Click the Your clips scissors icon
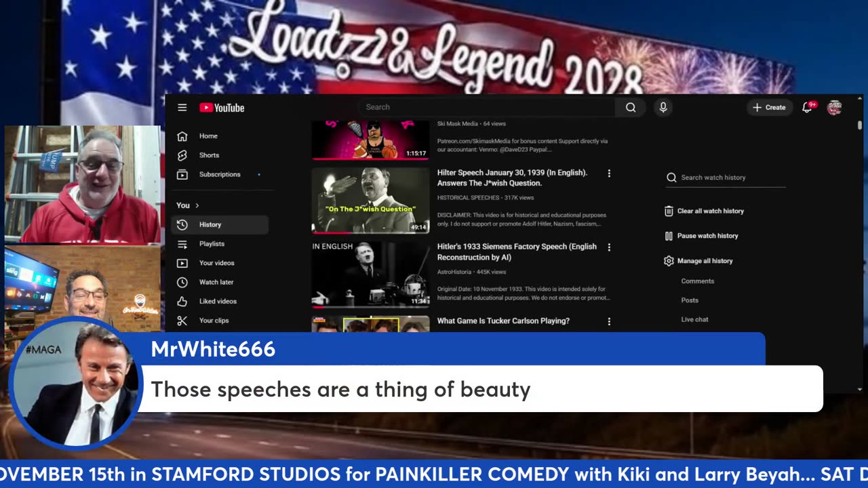The width and height of the screenshot is (868, 488). 182,321
